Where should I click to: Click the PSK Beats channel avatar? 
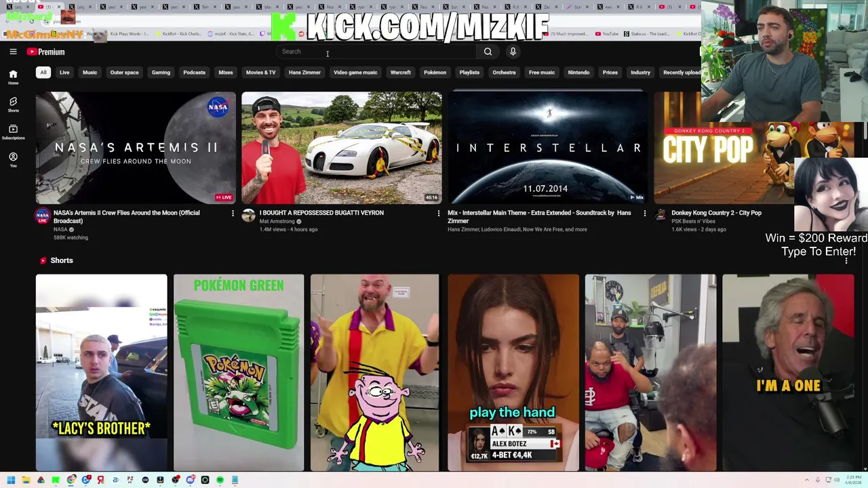click(x=660, y=216)
